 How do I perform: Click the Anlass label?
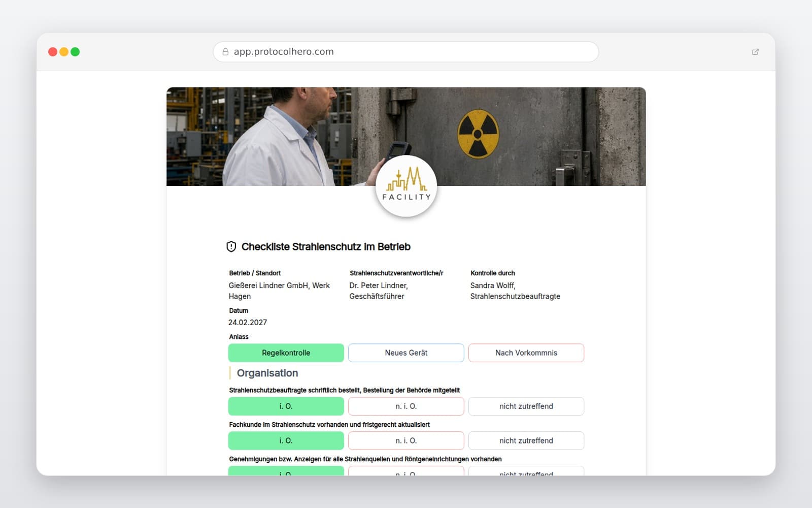point(239,337)
